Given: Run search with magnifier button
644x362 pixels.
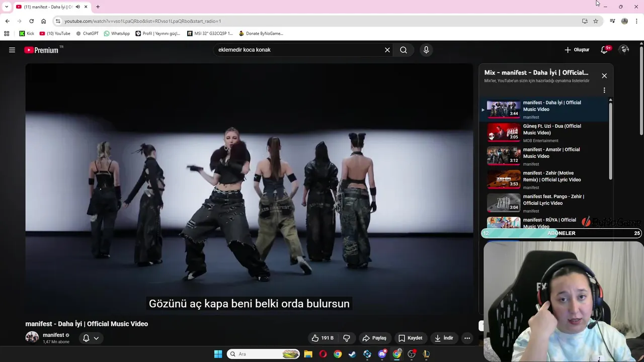Looking at the screenshot, I should [404, 50].
